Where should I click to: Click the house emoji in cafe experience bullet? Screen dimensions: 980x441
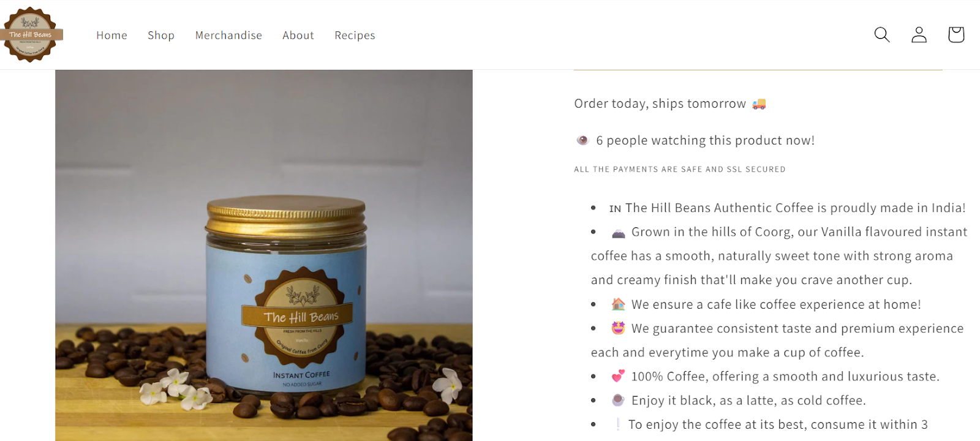pos(617,304)
